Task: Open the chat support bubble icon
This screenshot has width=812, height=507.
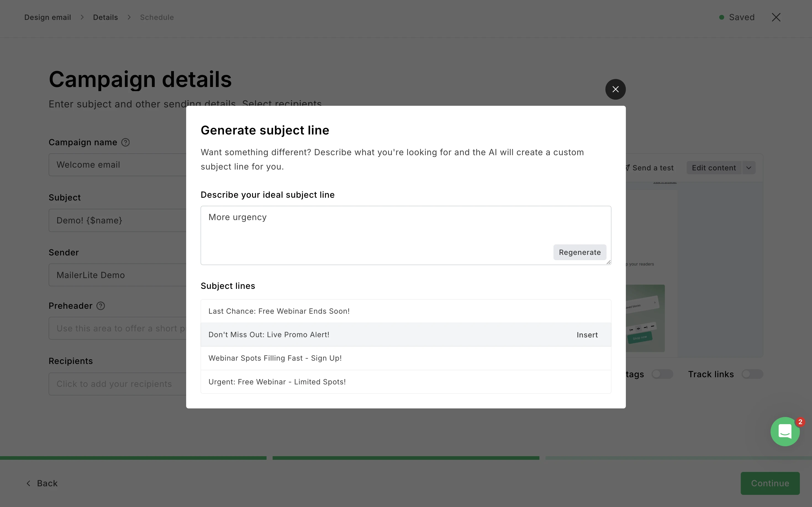Action: 785,431
